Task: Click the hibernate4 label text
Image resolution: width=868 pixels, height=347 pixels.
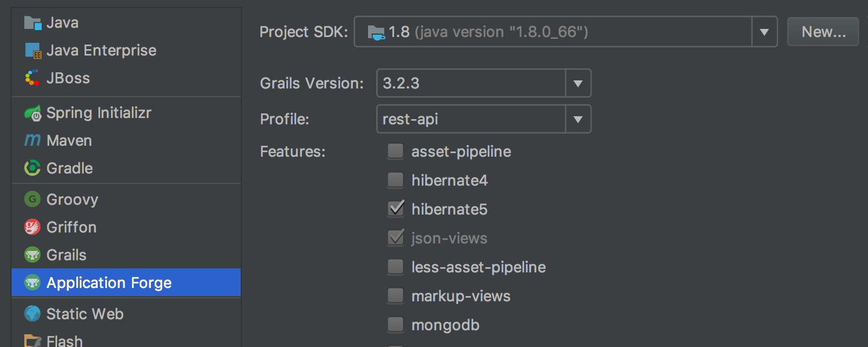Action: click(x=450, y=180)
